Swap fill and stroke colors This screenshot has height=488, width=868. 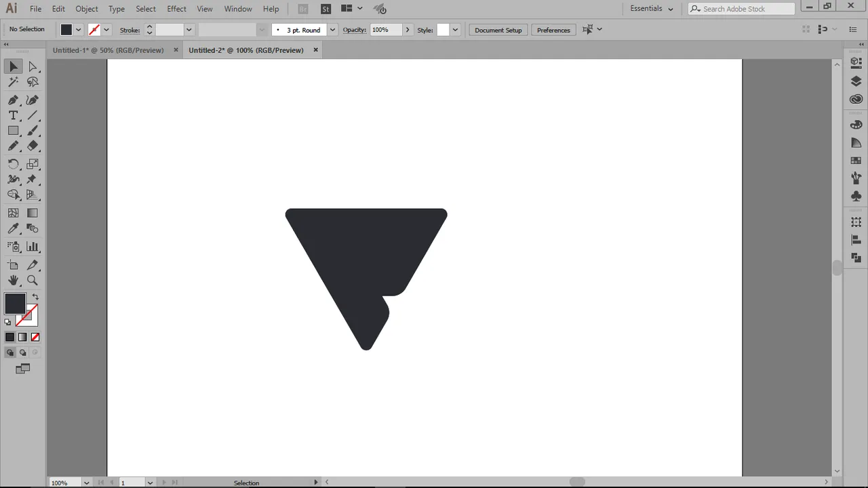click(x=35, y=297)
